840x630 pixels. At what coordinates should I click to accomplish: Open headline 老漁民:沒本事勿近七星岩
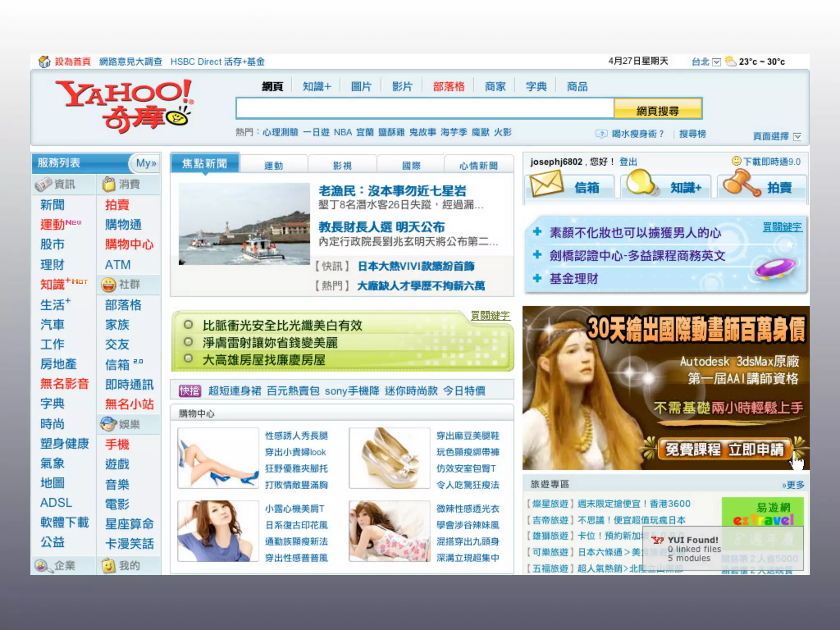pyautogui.click(x=392, y=191)
